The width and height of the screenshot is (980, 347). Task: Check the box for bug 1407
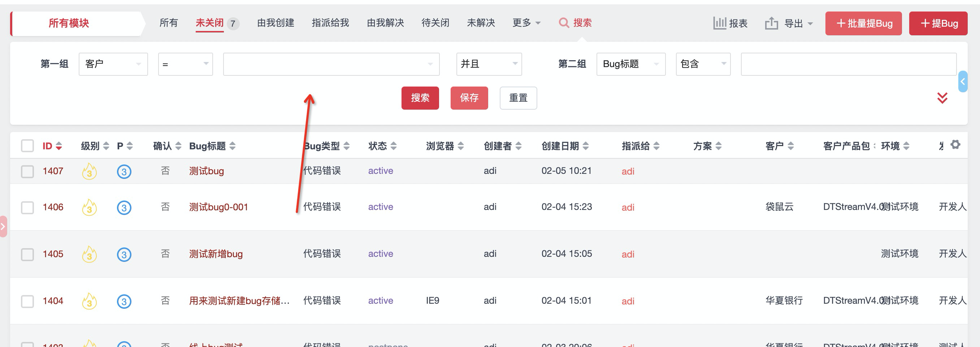[27, 171]
